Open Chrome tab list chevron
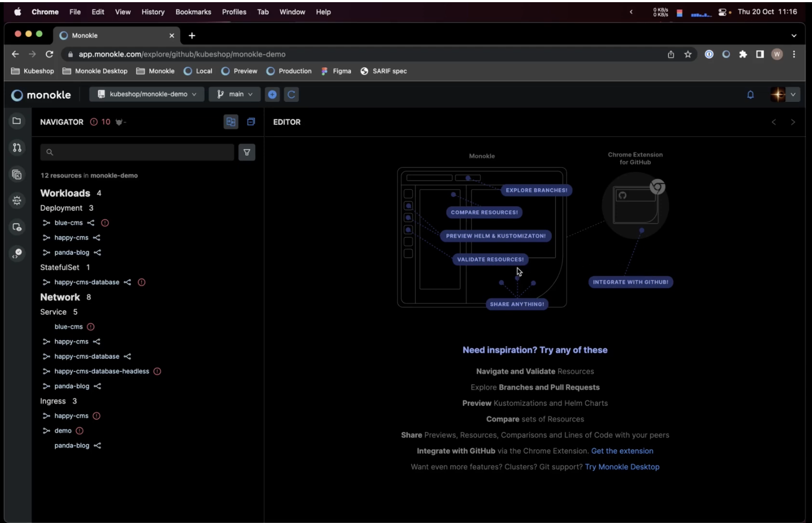Image resolution: width=812 pixels, height=523 pixels. 794,36
